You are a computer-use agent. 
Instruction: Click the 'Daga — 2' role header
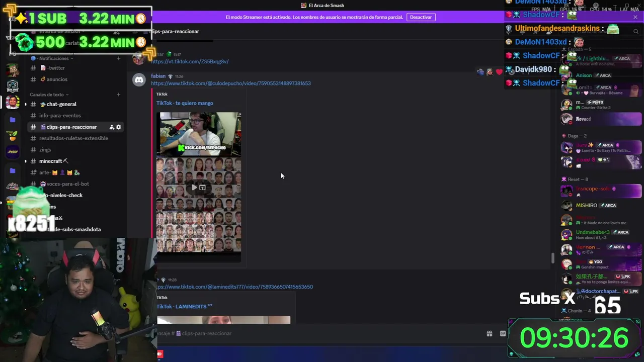(577, 136)
